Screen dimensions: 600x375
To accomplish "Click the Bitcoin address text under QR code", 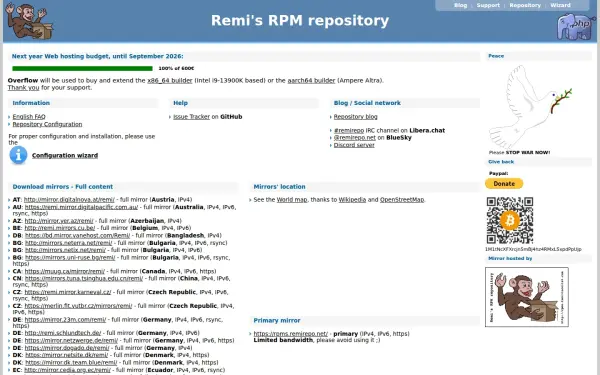I will coord(533,249).
